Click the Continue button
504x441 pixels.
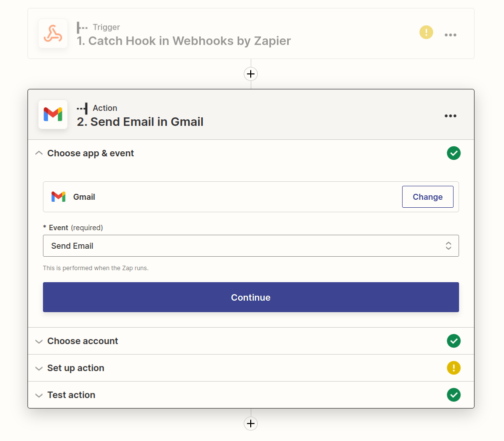[x=251, y=297]
